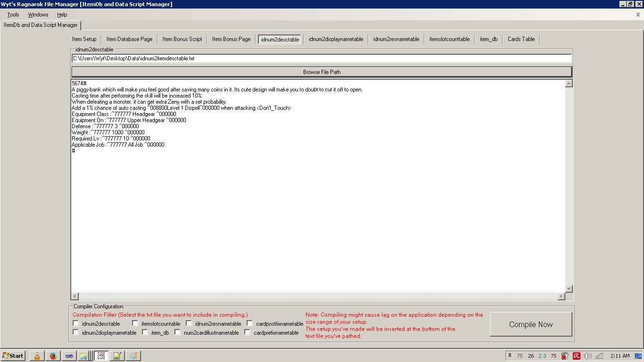Launch Firefox from the taskbar
Viewport: 644px width, 362px height.
click(53, 356)
